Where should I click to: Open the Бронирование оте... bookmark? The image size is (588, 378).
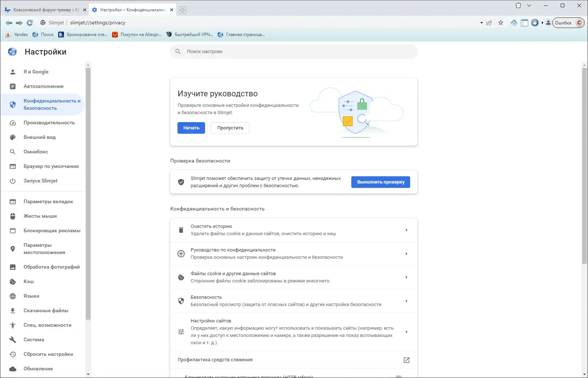pyautogui.click(x=83, y=35)
